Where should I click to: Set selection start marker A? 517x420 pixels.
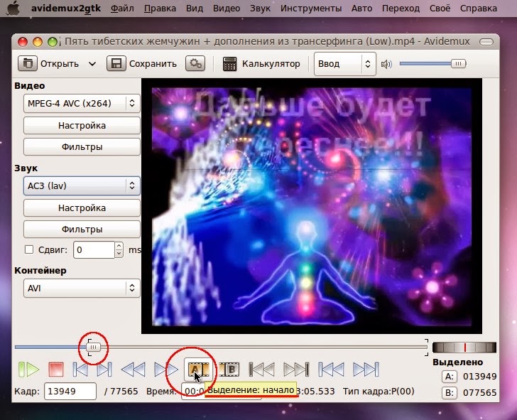[199, 370]
